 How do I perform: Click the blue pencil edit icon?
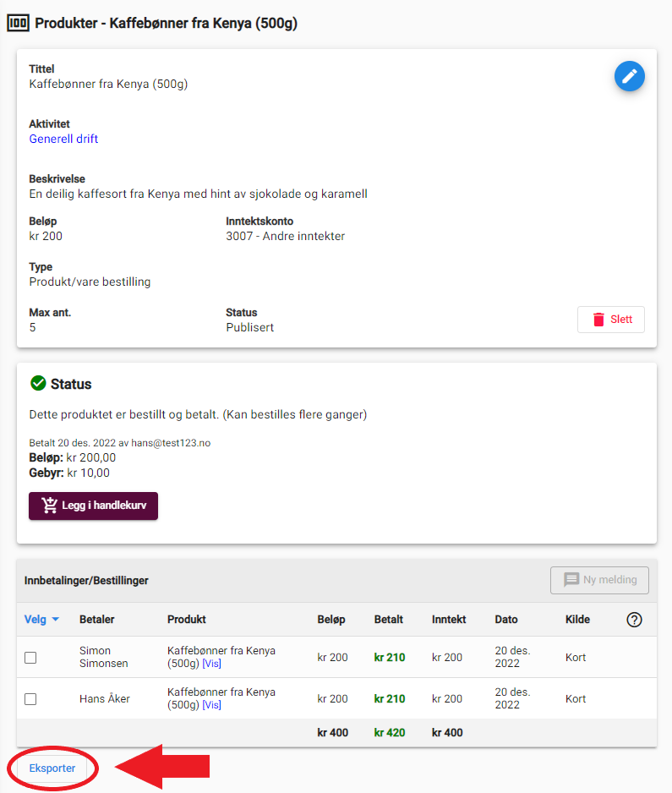629,76
